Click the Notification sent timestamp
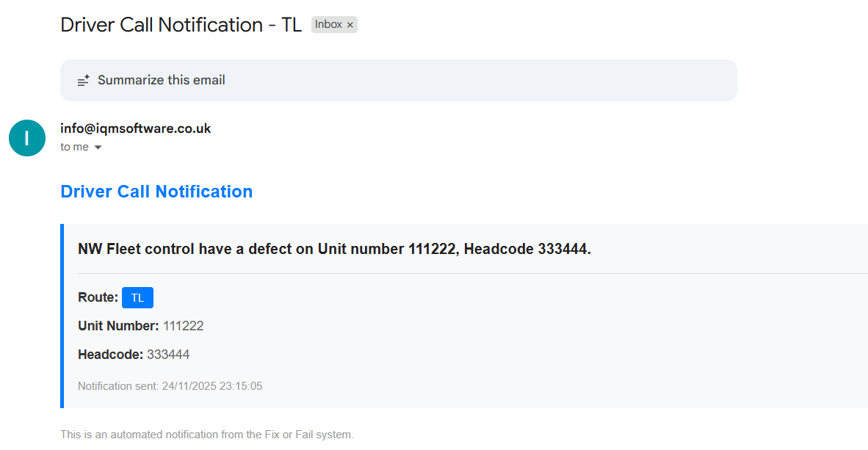Viewport: 868px width, 450px height. (170, 386)
